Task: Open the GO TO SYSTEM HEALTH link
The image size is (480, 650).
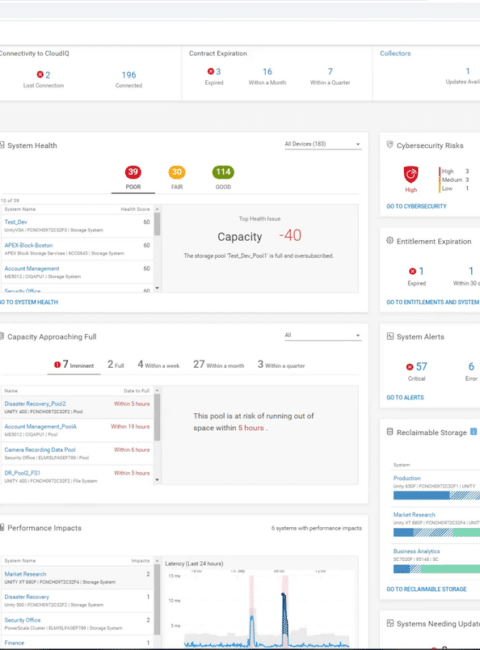Action: (29, 302)
